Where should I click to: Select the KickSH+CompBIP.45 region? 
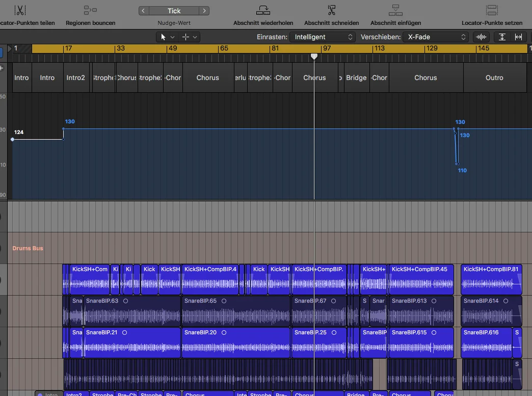click(x=421, y=280)
